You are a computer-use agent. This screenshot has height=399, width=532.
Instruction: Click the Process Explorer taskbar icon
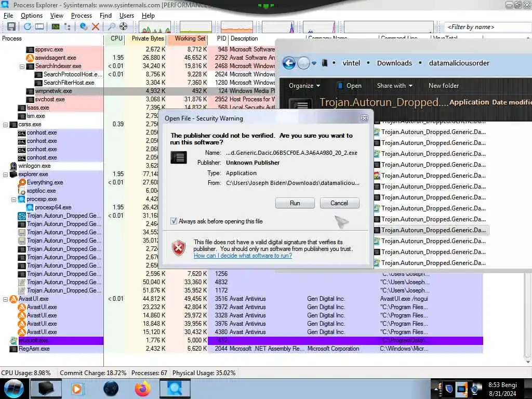(x=175, y=389)
